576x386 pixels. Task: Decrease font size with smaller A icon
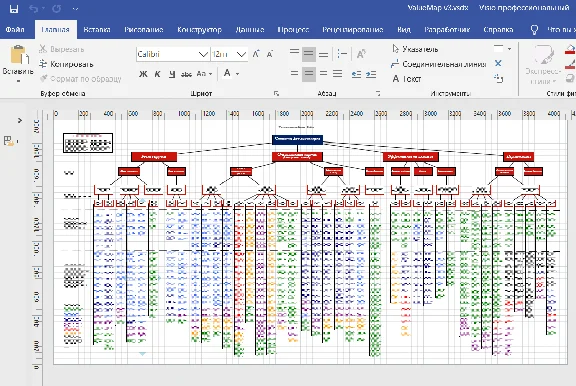click(270, 54)
